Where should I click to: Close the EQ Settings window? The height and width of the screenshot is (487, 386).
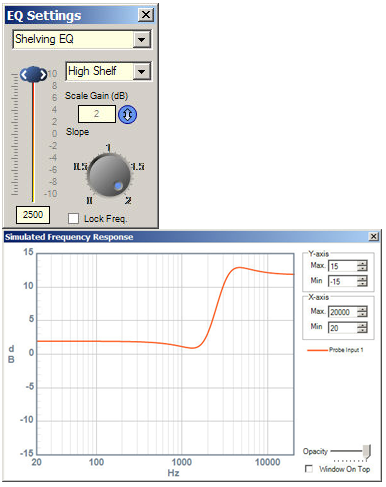[x=146, y=15]
